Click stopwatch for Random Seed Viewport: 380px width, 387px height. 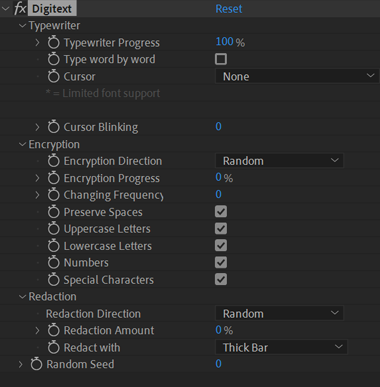[x=36, y=364]
